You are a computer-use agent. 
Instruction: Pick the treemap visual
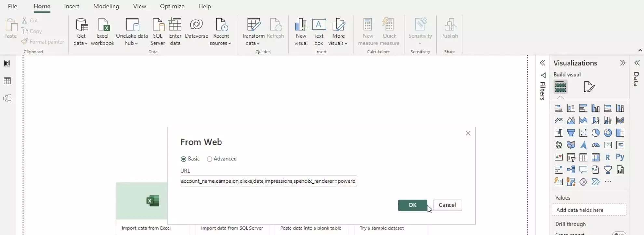point(620,133)
